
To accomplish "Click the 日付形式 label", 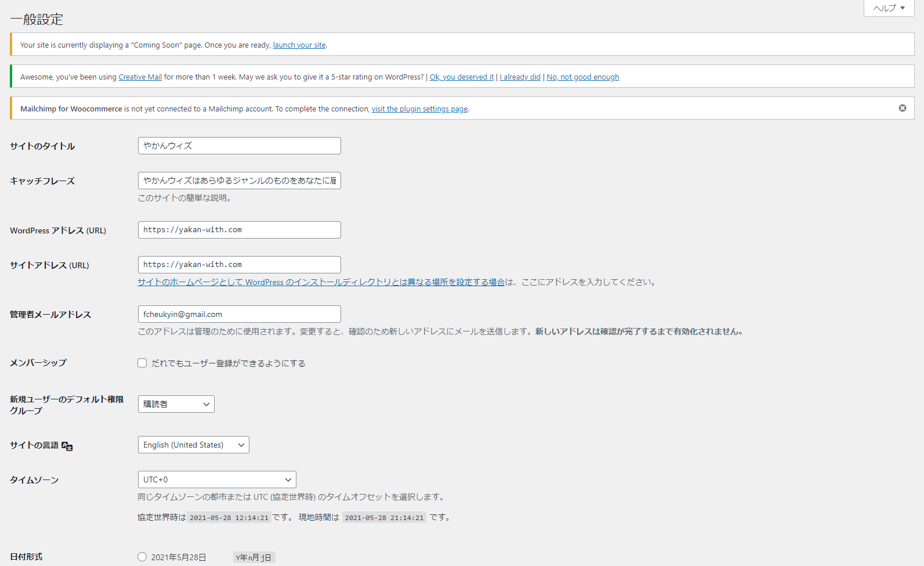I will point(26,557).
